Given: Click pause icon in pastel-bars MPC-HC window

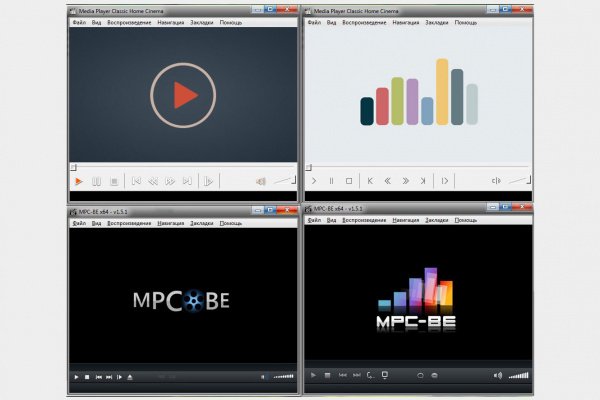Looking at the screenshot, I should 331,181.
